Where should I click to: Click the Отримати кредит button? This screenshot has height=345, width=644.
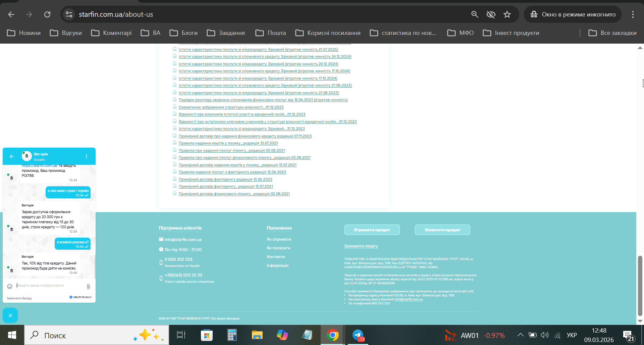tap(372, 230)
